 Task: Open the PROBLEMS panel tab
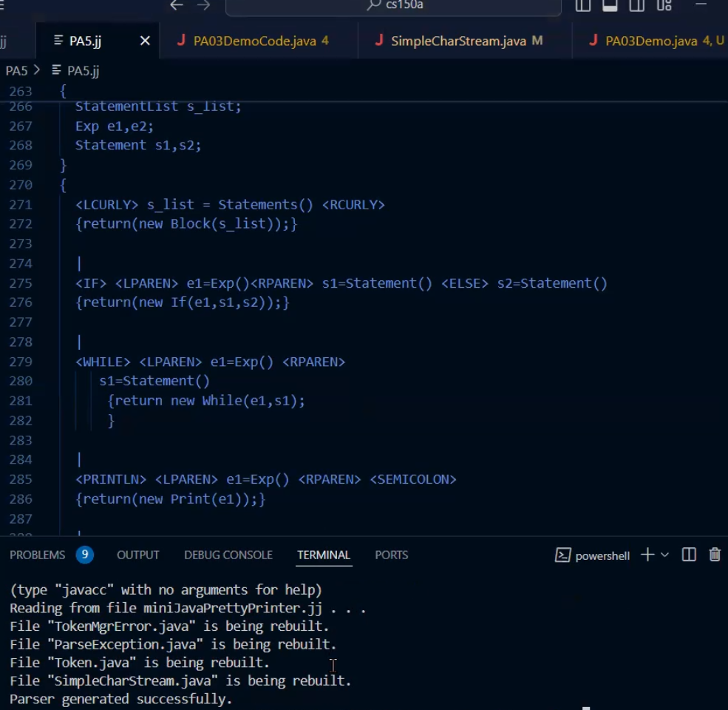tap(37, 555)
